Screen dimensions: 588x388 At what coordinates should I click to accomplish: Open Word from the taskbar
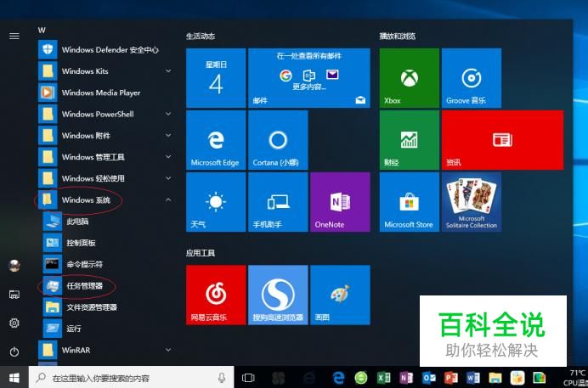click(473, 378)
